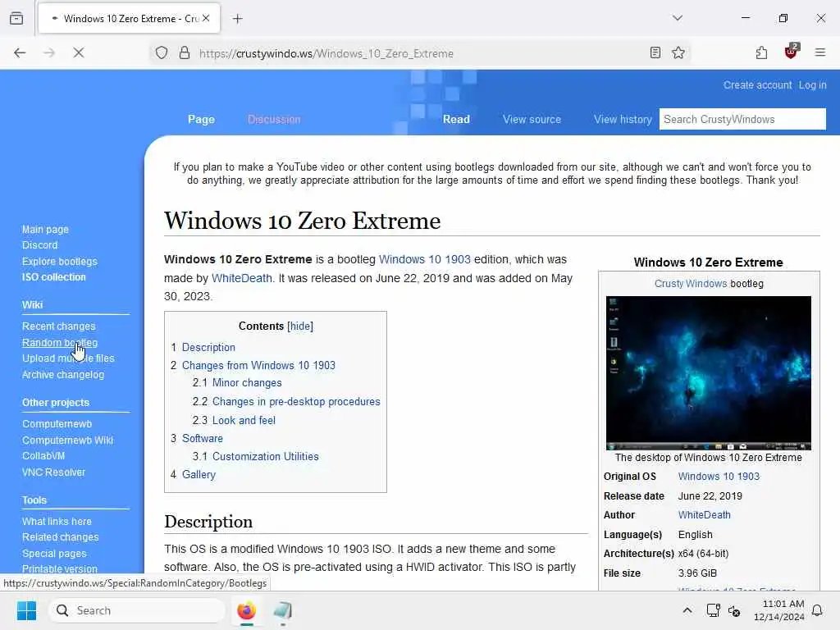Open the list all tabs chevron
Viewport: 840px width, 630px height.
click(677, 18)
